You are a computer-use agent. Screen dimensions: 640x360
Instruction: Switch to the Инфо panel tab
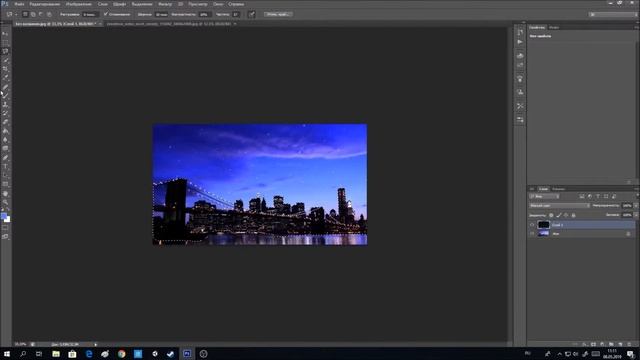[554, 27]
